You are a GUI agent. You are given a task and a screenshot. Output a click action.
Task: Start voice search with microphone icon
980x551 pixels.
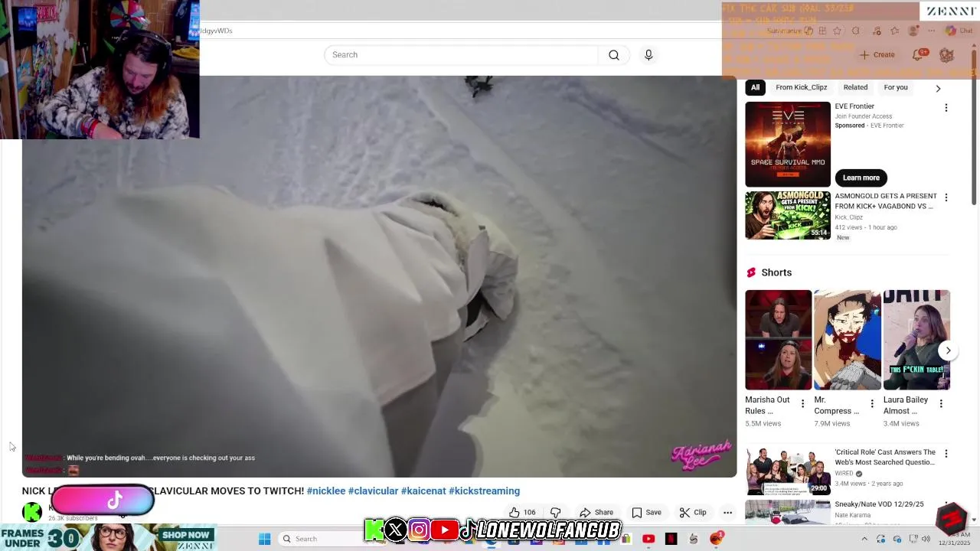pos(648,55)
